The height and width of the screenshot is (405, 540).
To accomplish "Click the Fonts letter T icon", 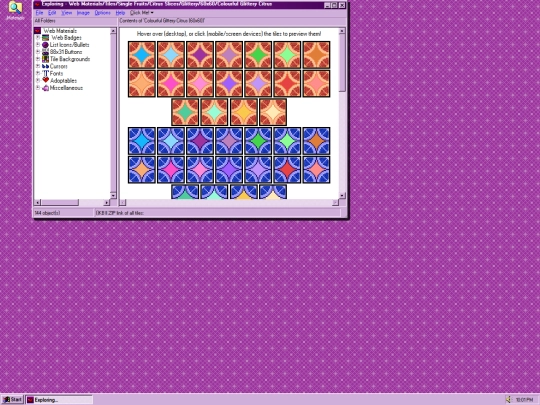I will 45,73.
